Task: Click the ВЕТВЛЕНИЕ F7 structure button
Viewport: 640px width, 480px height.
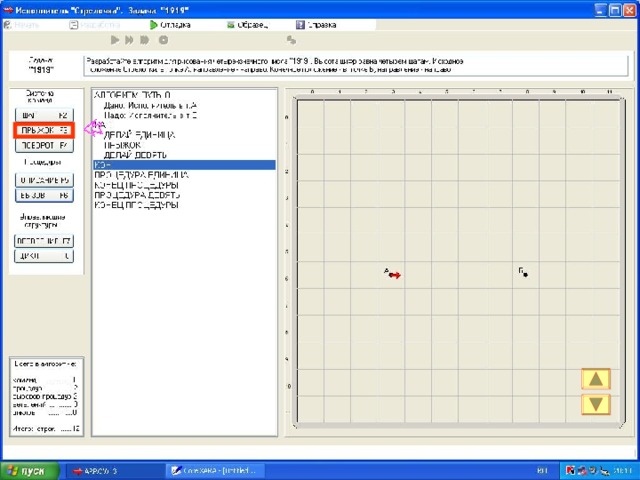Action: pyautogui.click(x=44, y=241)
